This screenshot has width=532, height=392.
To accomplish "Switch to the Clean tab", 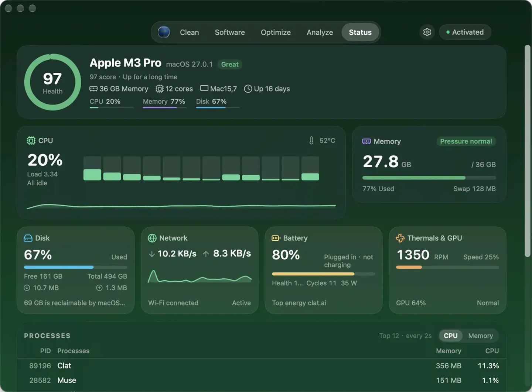I will coord(190,32).
